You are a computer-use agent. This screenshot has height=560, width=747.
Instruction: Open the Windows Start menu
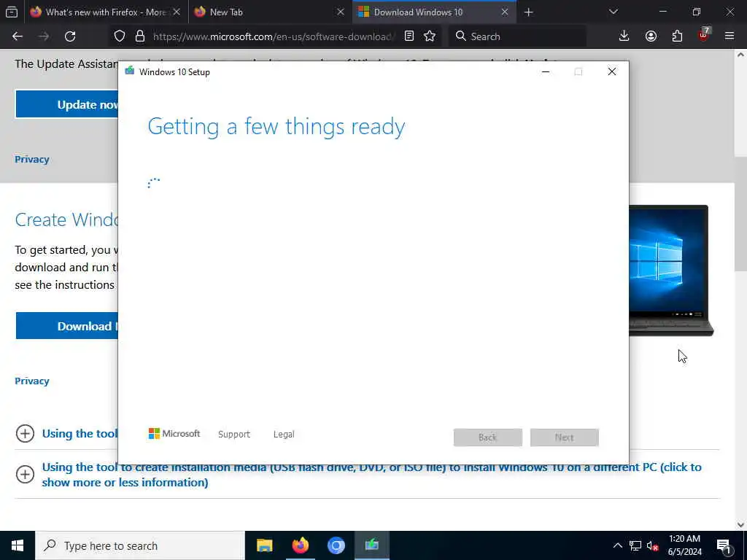click(x=18, y=545)
